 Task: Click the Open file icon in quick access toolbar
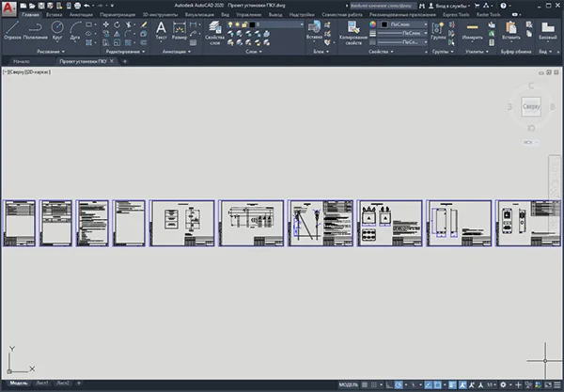click(32, 6)
